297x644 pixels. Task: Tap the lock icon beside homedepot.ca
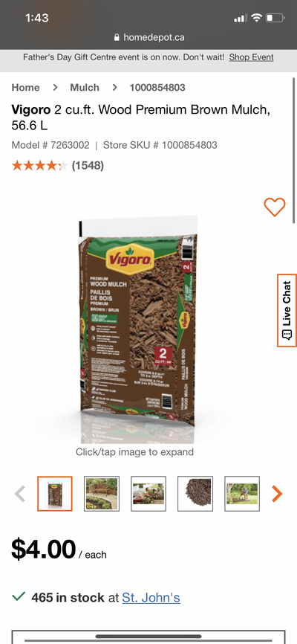tap(117, 37)
